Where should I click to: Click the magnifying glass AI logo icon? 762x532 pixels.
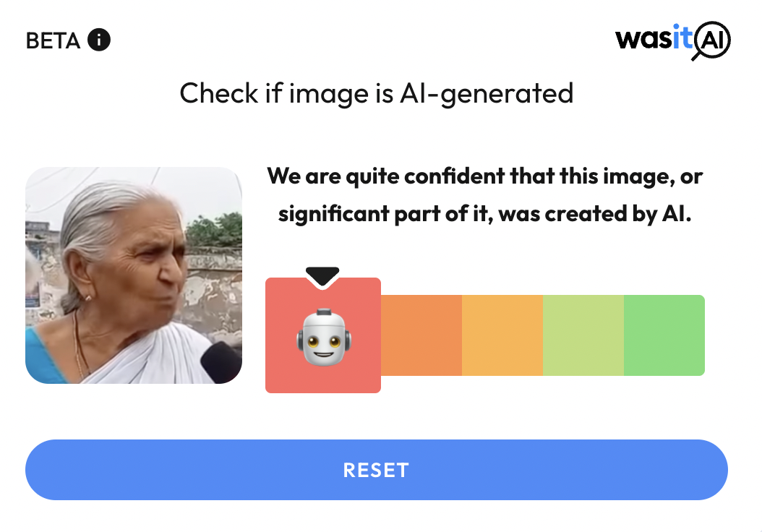[x=711, y=40]
